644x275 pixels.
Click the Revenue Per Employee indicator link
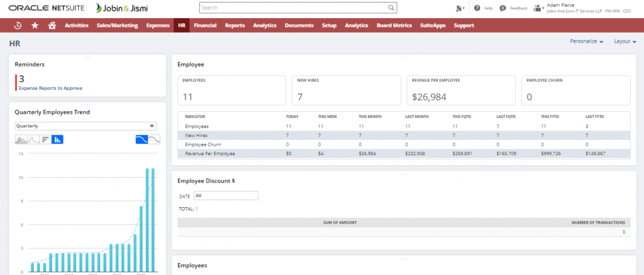coord(211,153)
